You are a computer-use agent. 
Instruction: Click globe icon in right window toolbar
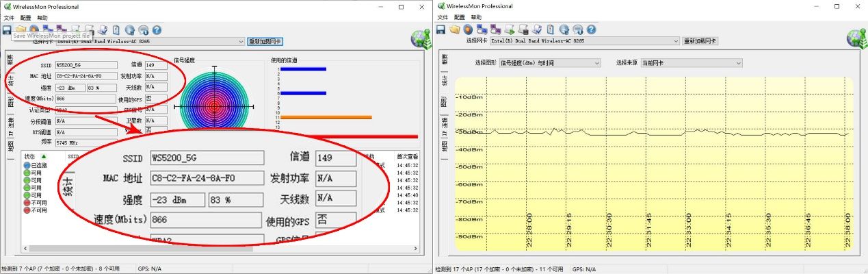[564, 29]
